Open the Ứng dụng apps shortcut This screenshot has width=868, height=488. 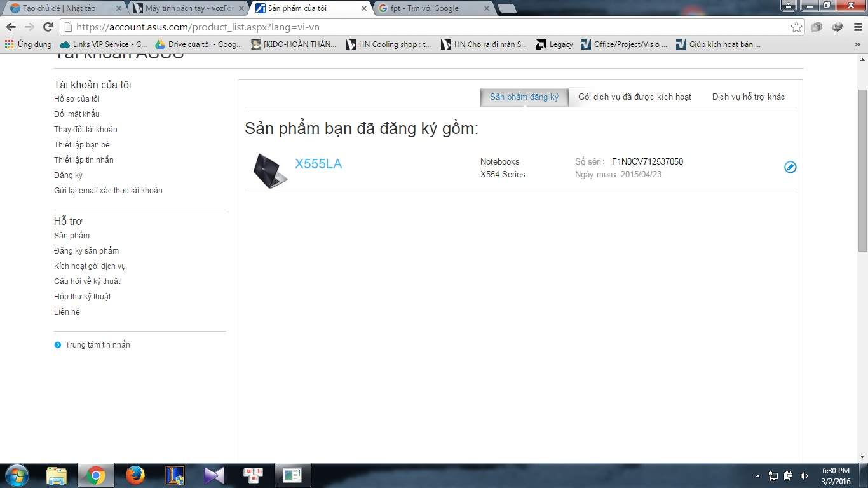28,44
